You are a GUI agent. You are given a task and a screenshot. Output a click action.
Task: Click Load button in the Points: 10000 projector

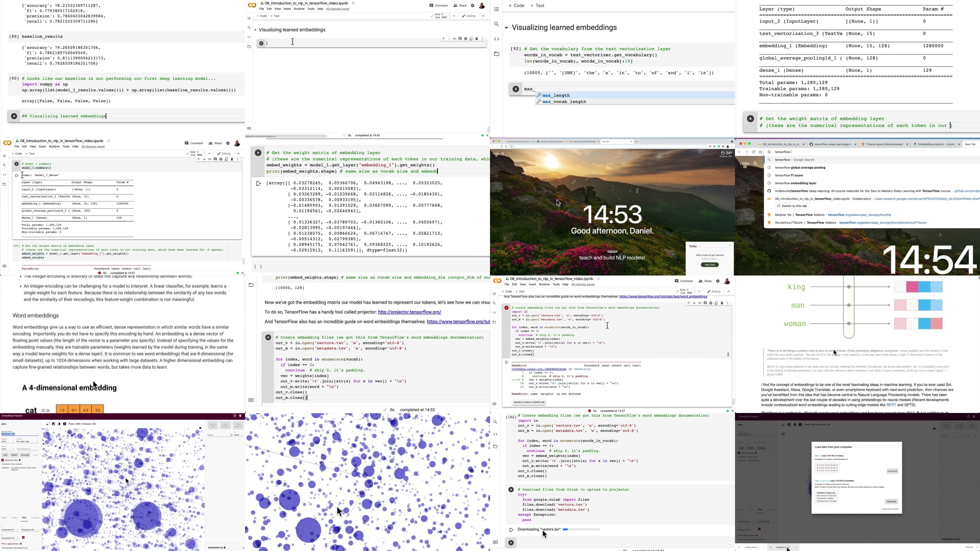pyautogui.click(x=5, y=455)
